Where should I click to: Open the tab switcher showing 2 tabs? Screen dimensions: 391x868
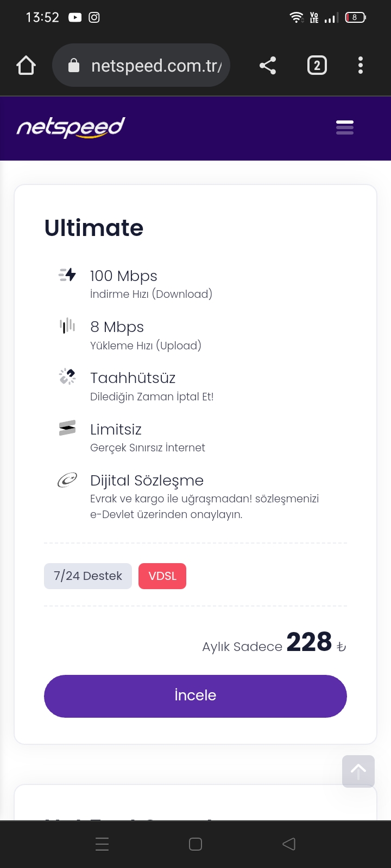317,66
